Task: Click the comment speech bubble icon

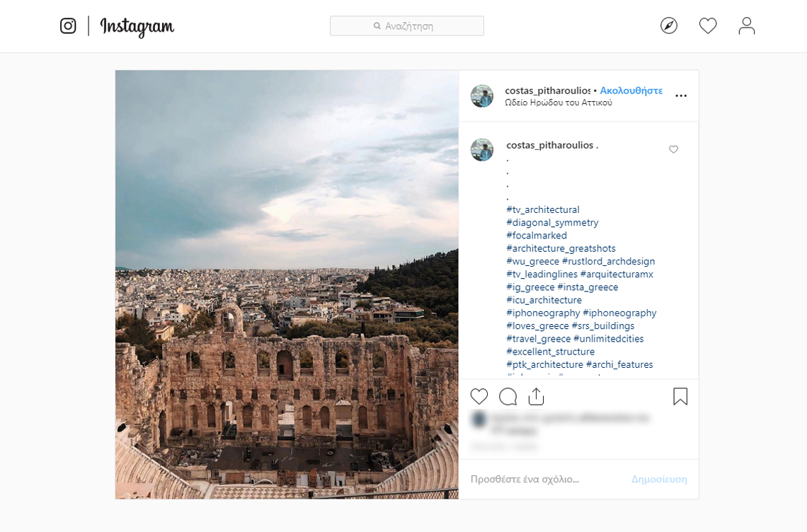Action: pyautogui.click(x=508, y=397)
